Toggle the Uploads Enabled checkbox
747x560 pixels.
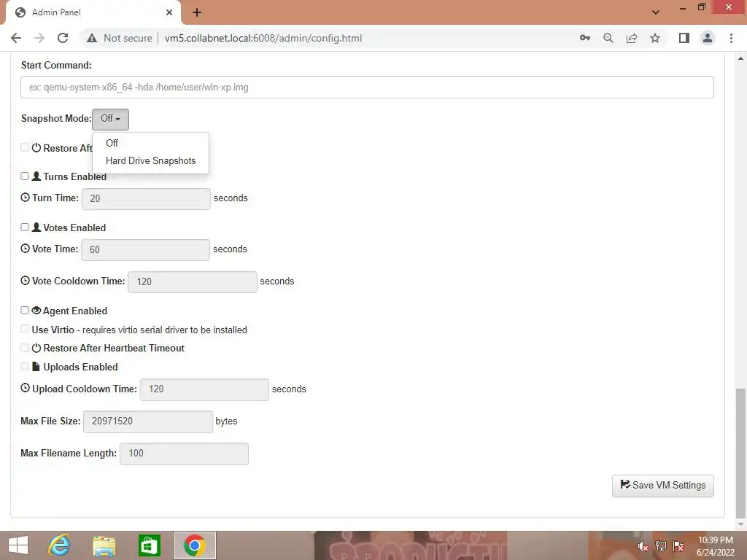point(25,367)
